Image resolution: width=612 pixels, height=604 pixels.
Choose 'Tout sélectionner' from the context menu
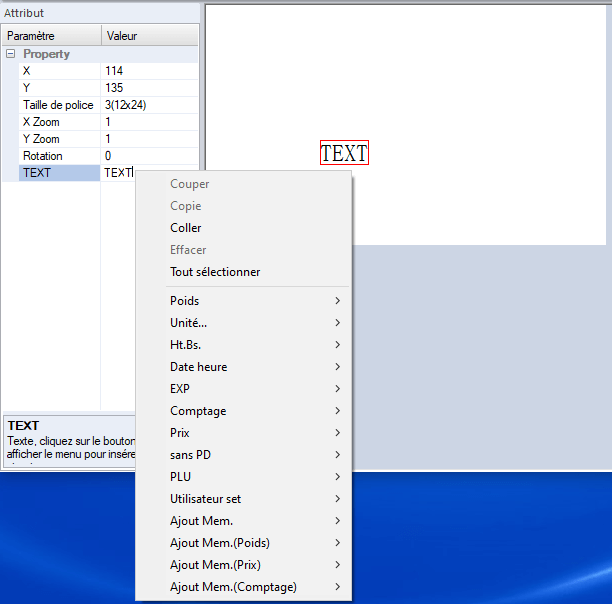(215, 272)
